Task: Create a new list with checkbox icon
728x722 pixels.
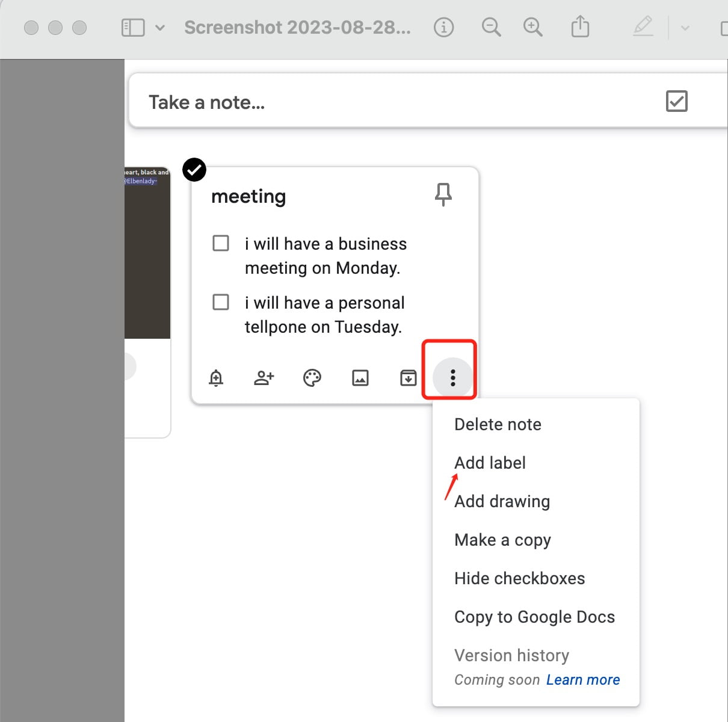Action: click(677, 101)
